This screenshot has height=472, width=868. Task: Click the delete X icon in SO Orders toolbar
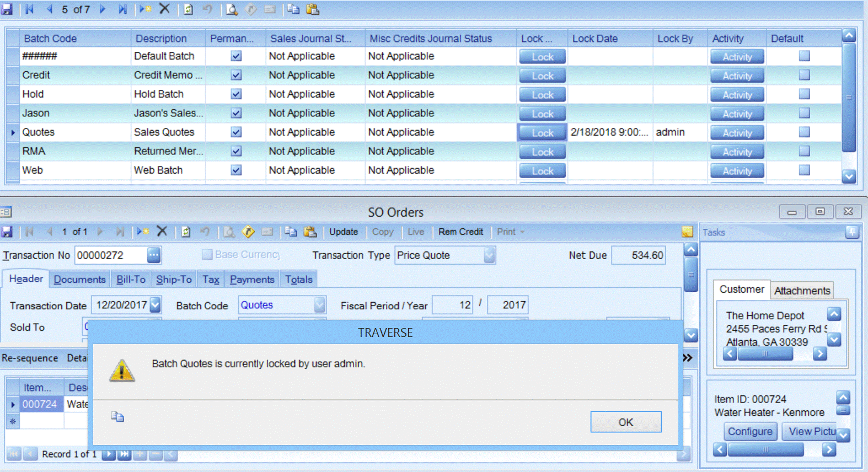[x=162, y=232]
